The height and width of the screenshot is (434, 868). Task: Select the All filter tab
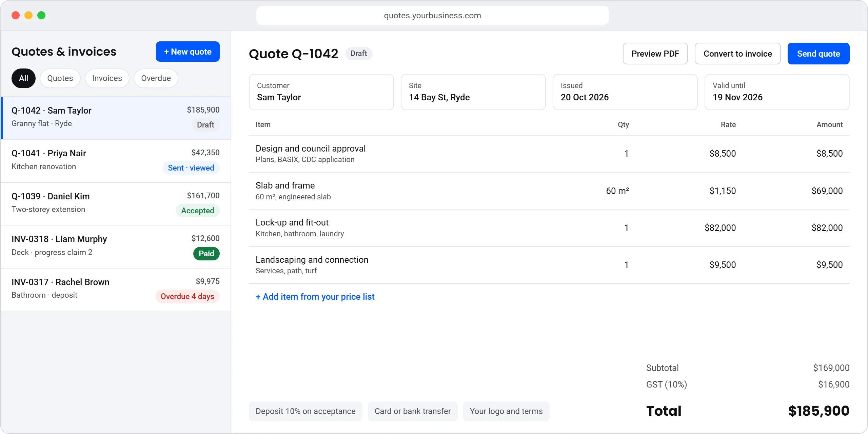click(23, 78)
